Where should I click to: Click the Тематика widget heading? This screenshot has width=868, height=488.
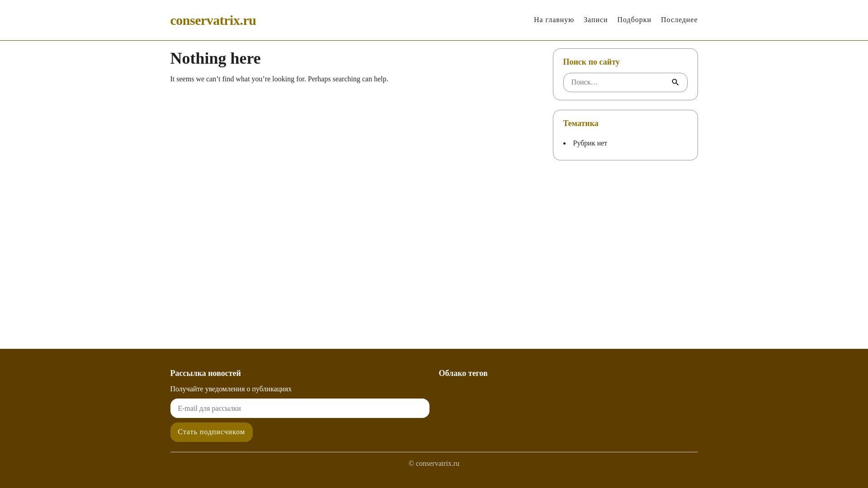coord(580,123)
